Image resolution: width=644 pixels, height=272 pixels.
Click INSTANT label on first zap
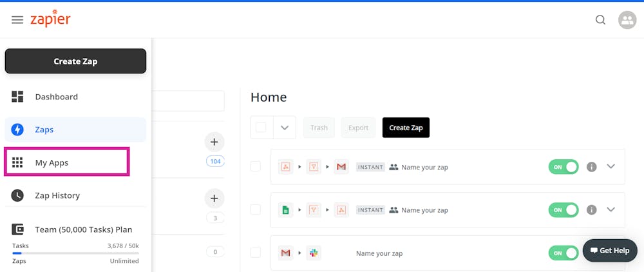point(370,167)
